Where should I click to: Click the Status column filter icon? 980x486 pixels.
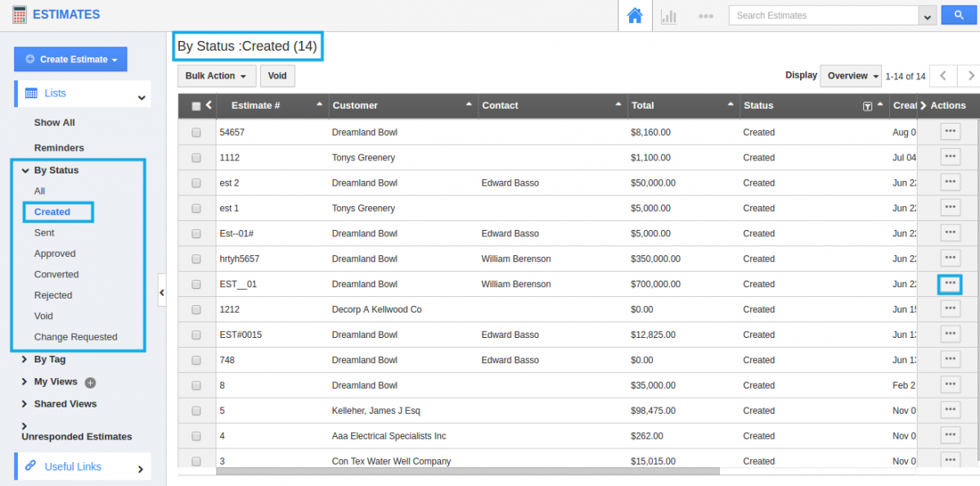[x=867, y=106]
